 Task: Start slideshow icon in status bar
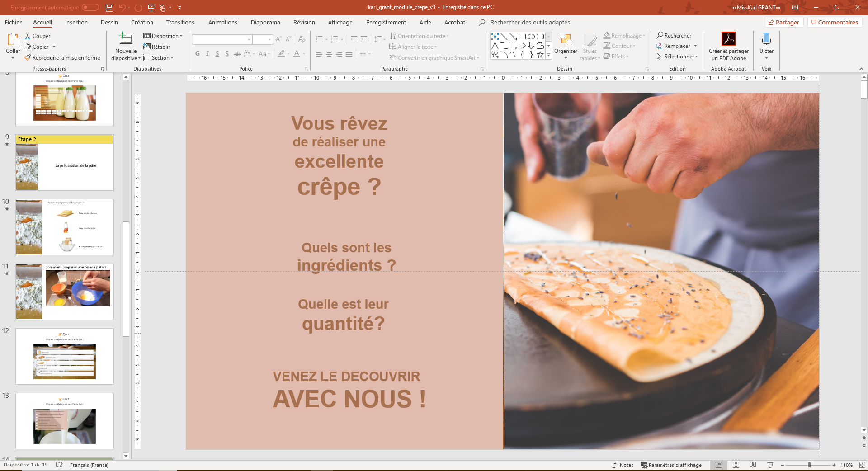770,465
